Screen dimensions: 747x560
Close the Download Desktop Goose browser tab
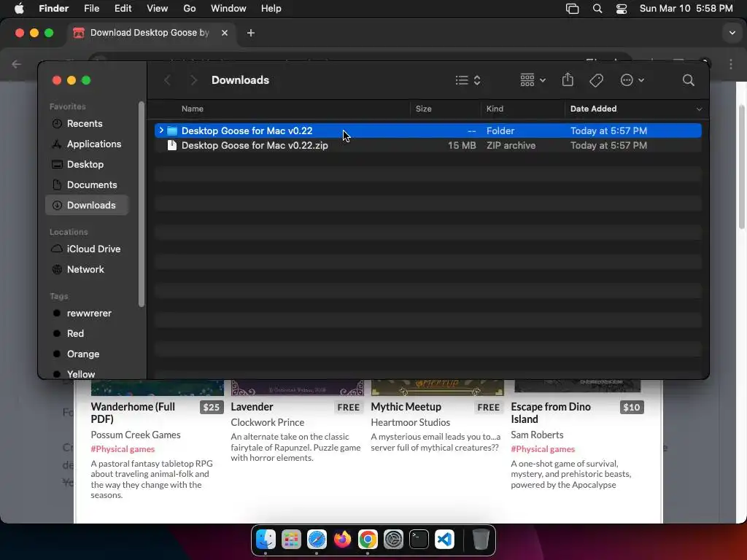pyautogui.click(x=225, y=33)
